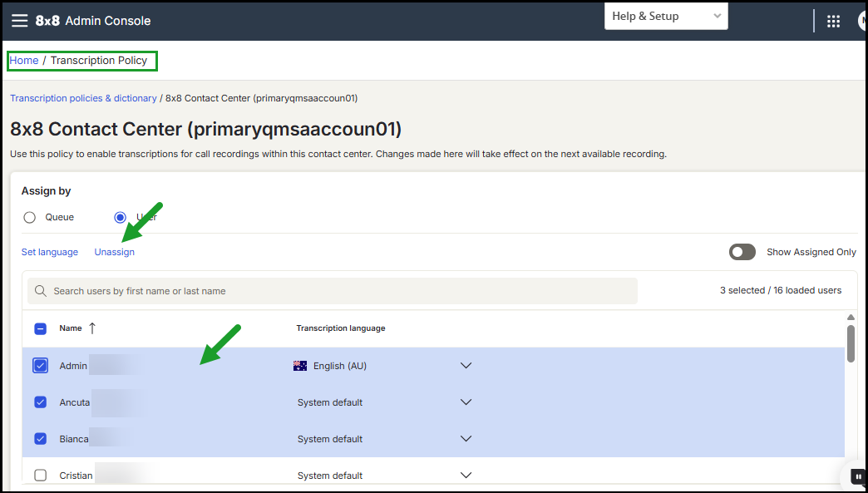Open the Help & Setup dropdown
Screen dimensions: 868x493
click(666, 16)
